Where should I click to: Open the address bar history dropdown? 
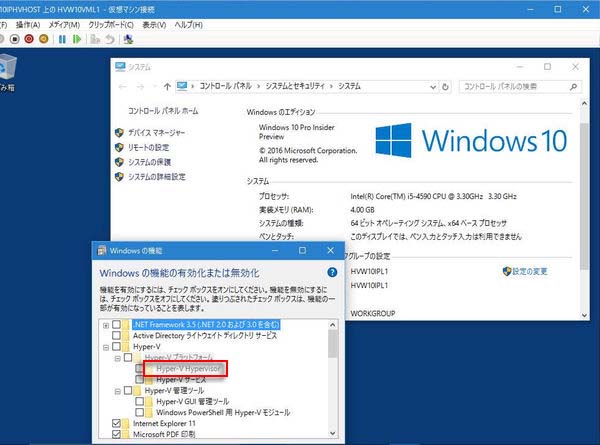(x=433, y=87)
